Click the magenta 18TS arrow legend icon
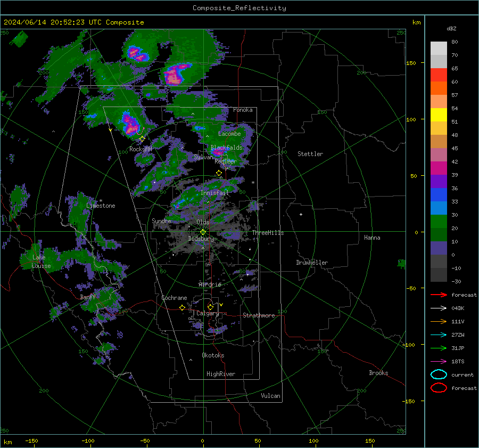This screenshot has height=448, width=479. 439,362
